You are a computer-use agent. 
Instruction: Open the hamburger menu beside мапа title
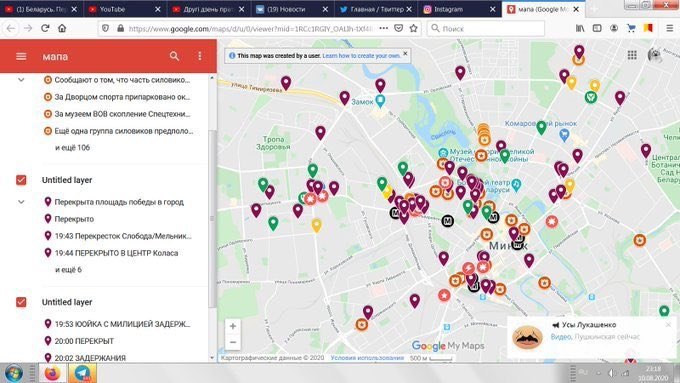click(21, 56)
